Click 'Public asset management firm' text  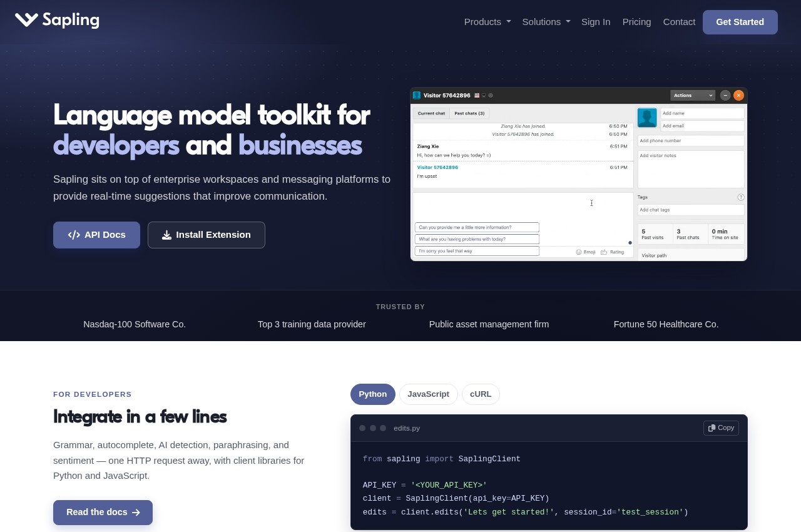[489, 324]
